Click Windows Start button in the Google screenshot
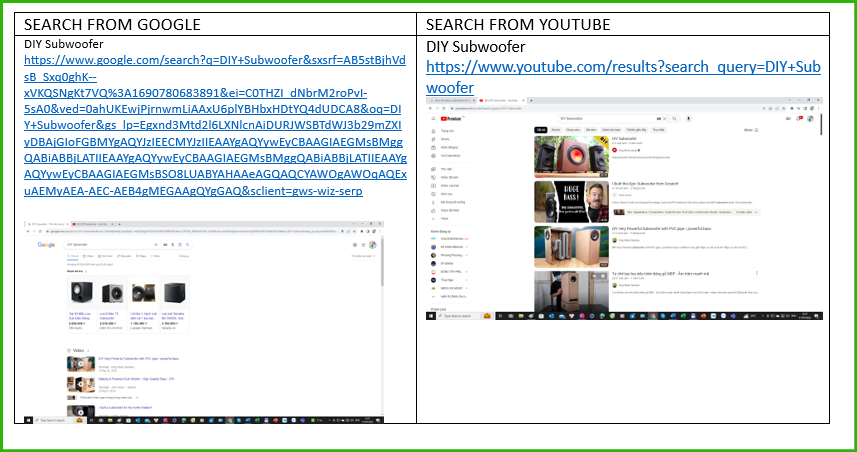Image resolution: width=857 pixels, height=452 pixels. [x=28, y=420]
